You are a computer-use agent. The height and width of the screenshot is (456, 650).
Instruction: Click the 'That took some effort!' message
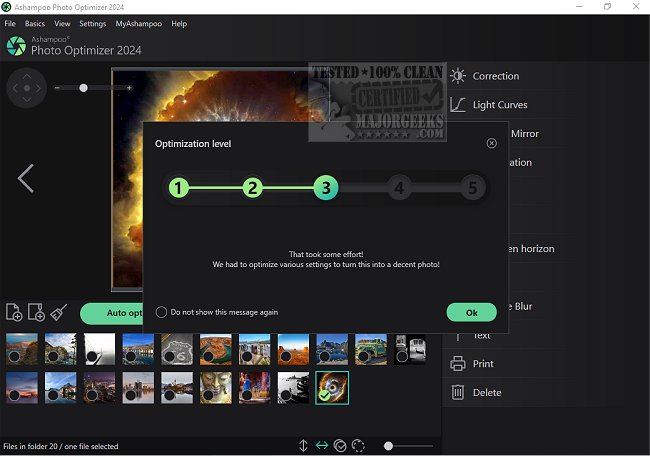[326, 254]
